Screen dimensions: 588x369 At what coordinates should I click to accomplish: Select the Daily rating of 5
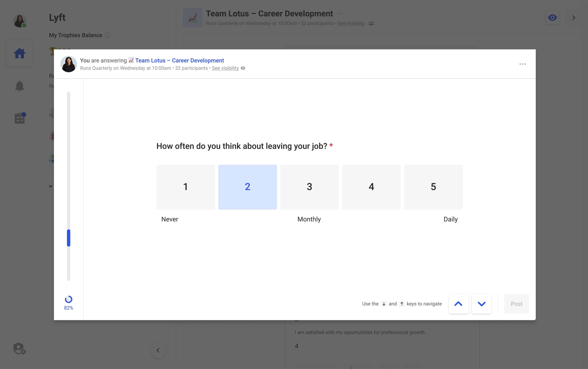433,187
